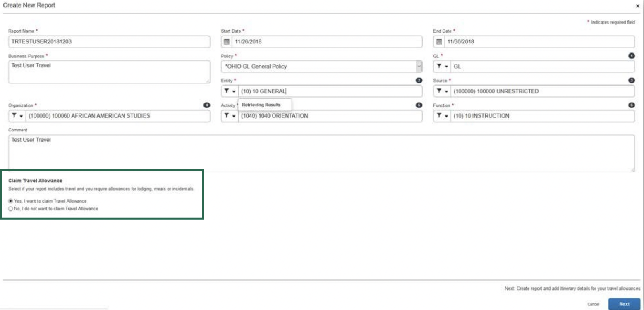
Task: Select No, I do not want Travel Allowance
Action: 11,208
